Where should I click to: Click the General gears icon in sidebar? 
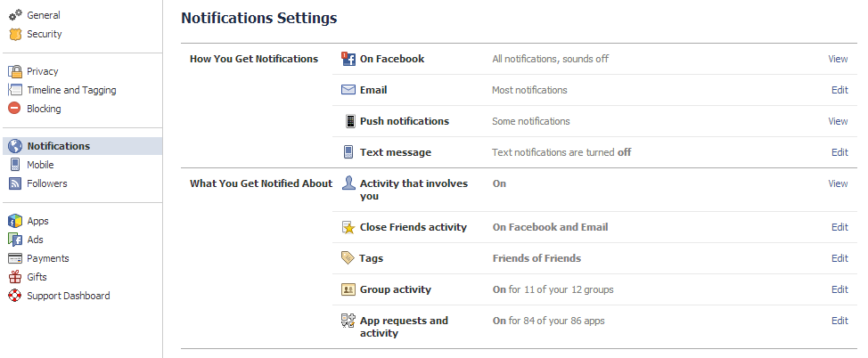click(x=14, y=15)
